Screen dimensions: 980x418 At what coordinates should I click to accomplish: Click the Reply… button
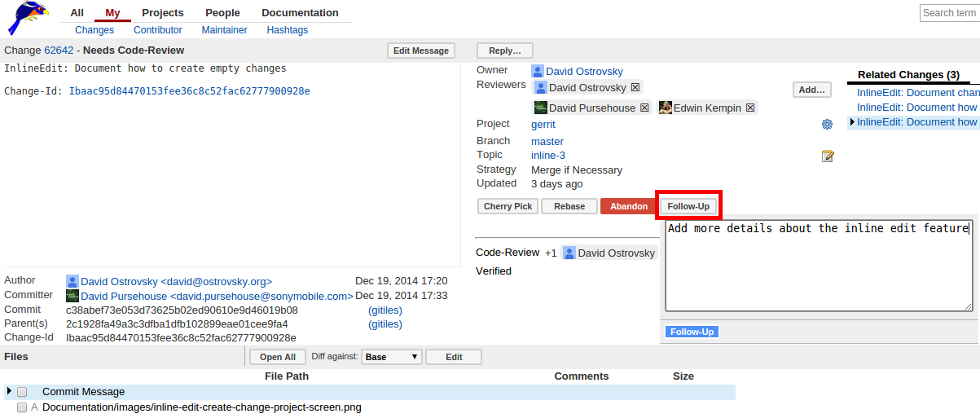point(504,51)
